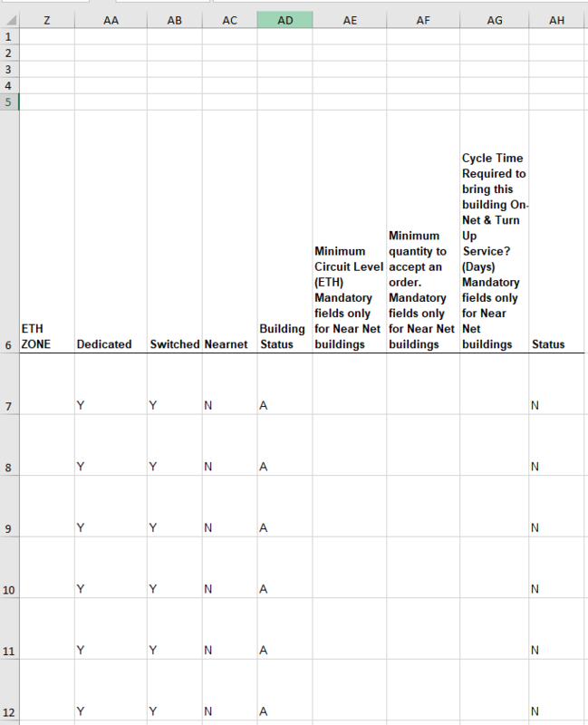This screenshot has width=588, height=725.
Task: Select row 12 from the row header
Action: point(9,711)
